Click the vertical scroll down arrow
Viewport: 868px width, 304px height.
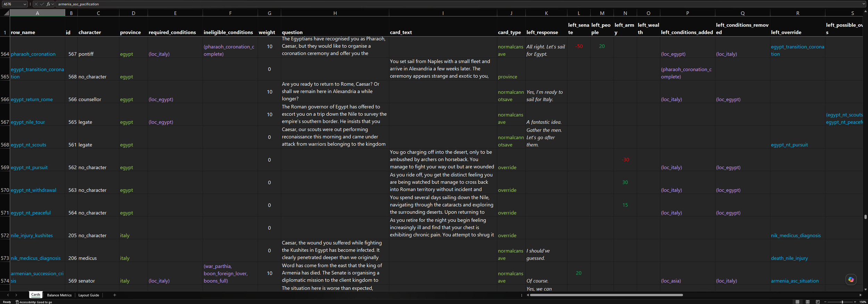pyautogui.click(x=865, y=289)
